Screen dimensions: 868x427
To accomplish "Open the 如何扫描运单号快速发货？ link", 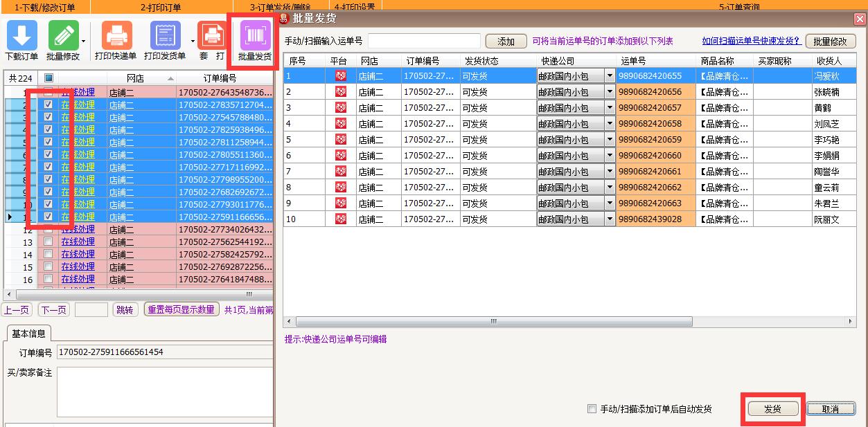I will coord(752,41).
